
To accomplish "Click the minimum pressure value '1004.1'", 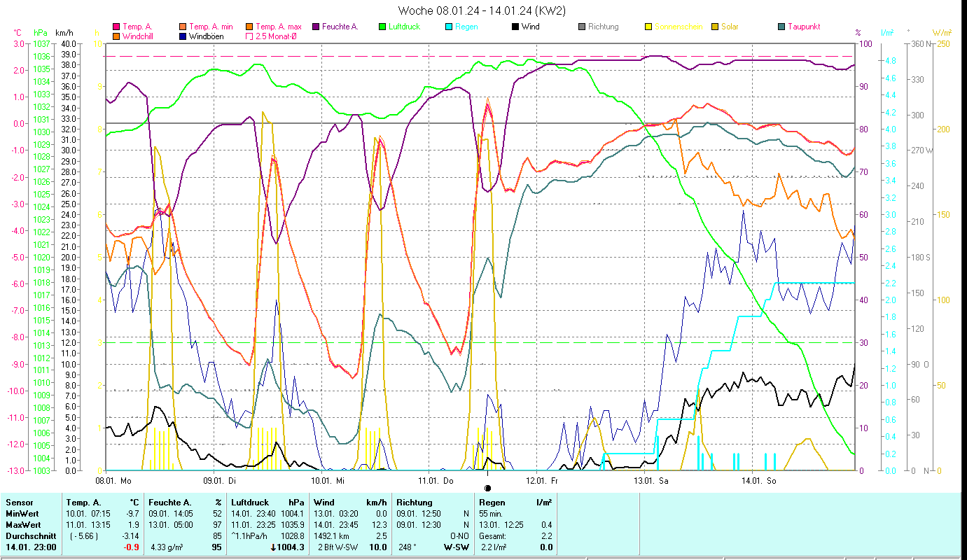I will point(293,514).
